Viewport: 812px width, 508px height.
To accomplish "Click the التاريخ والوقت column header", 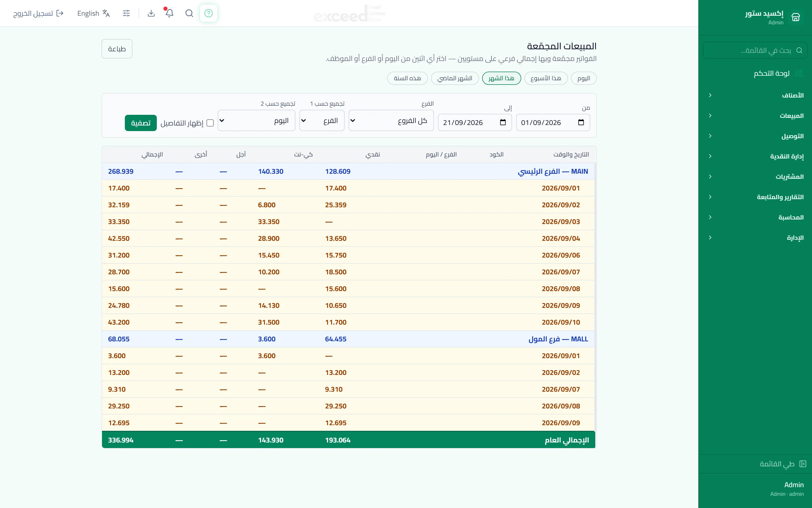I will tap(571, 154).
